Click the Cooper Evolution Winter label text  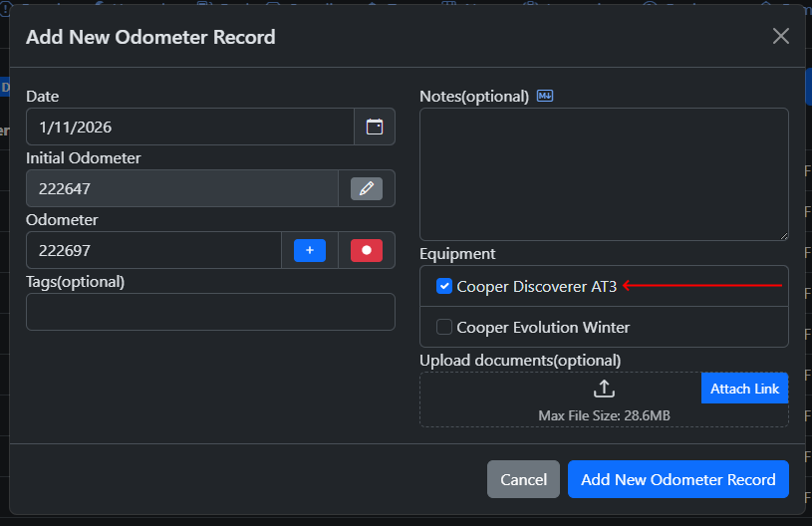click(543, 327)
